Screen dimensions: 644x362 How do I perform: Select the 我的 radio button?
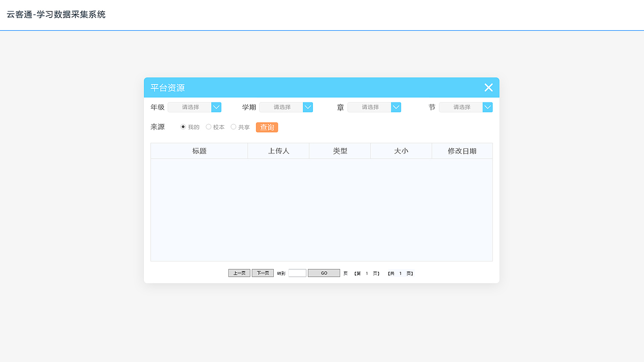pyautogui.click(x=183, y=127)
